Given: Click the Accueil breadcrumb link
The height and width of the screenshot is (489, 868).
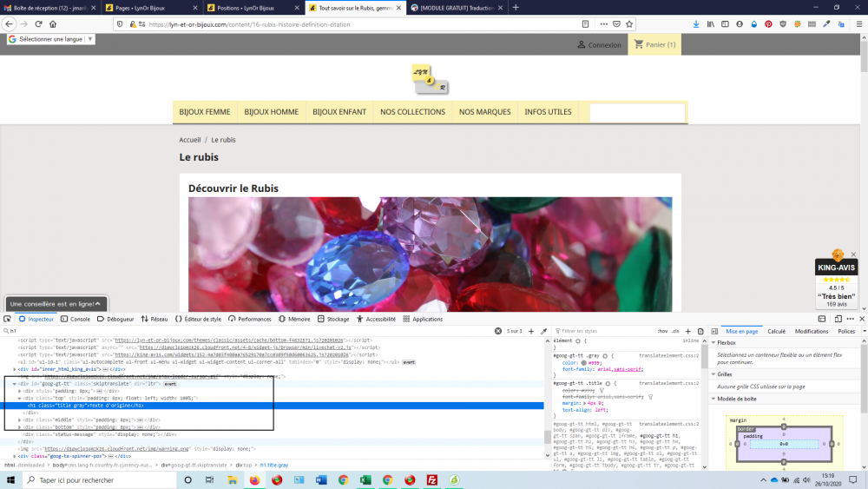Looking at the screenshot, I should pyautogui.click(x=190, y=140).
